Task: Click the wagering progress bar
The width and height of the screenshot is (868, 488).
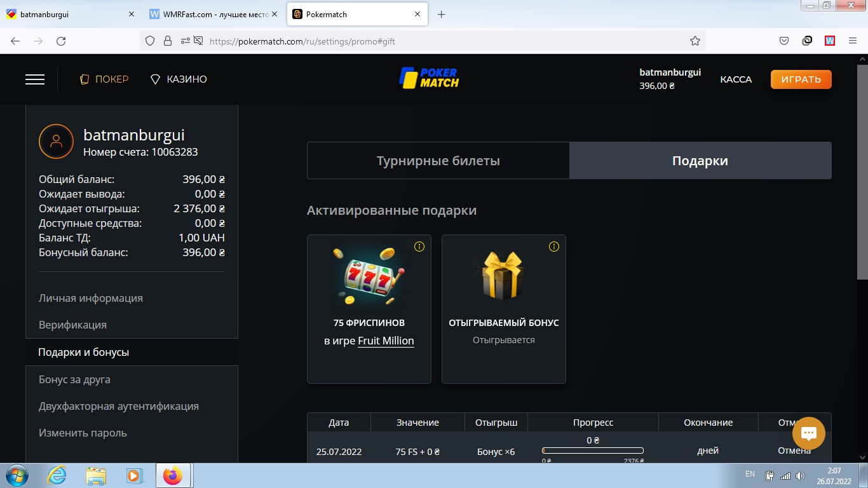Action: pos(592,451)
